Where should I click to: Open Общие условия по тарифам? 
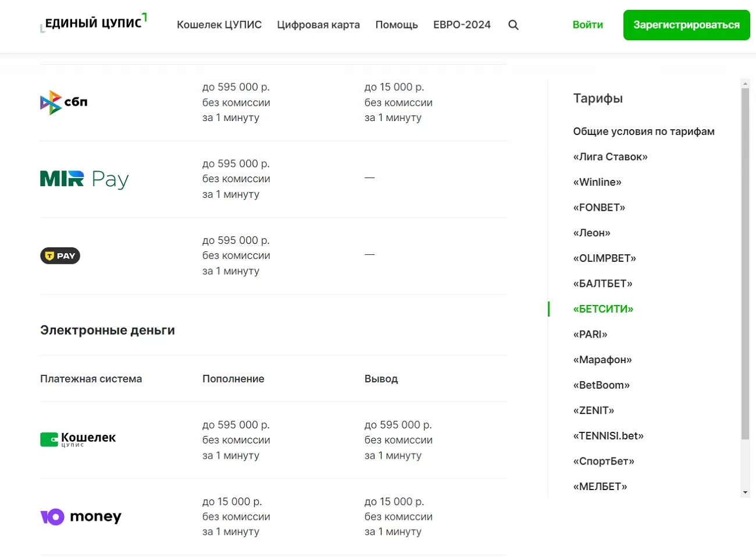point(644,132)
